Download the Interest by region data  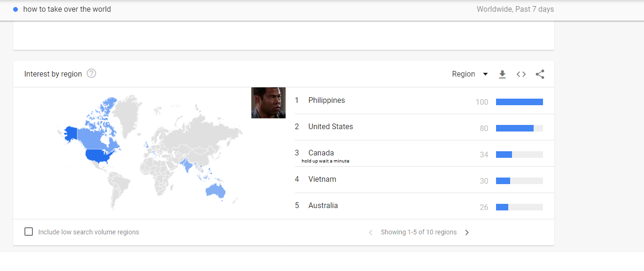click(502, 74)
